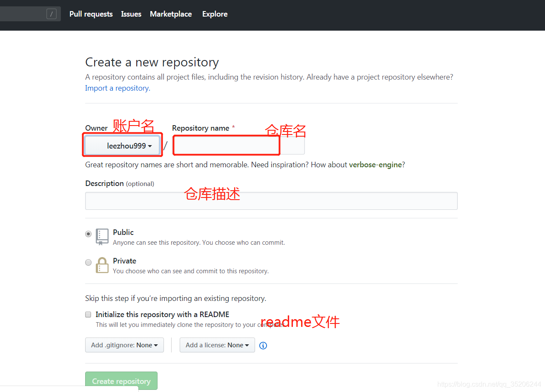This screenshot has width=545, height=392.
Task: Click the Public label text
Action: pos(123,232)
